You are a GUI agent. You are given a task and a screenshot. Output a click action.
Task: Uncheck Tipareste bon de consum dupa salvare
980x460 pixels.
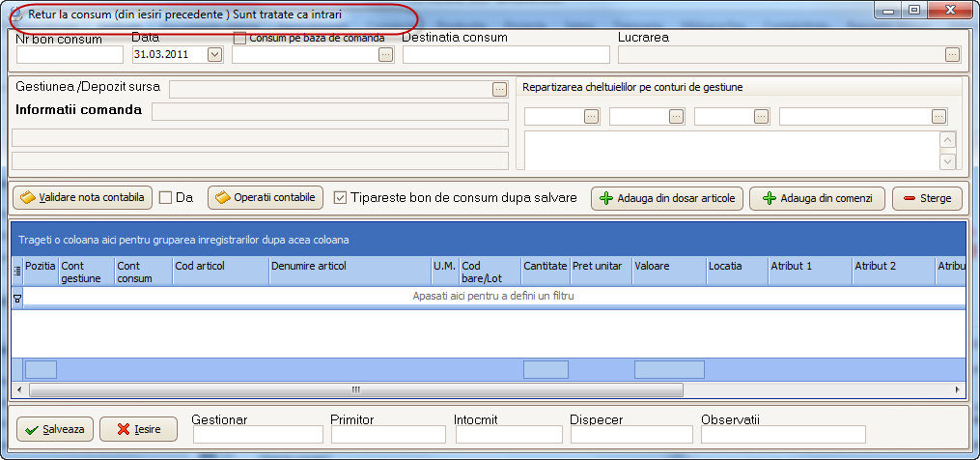[x=340, y=198]
